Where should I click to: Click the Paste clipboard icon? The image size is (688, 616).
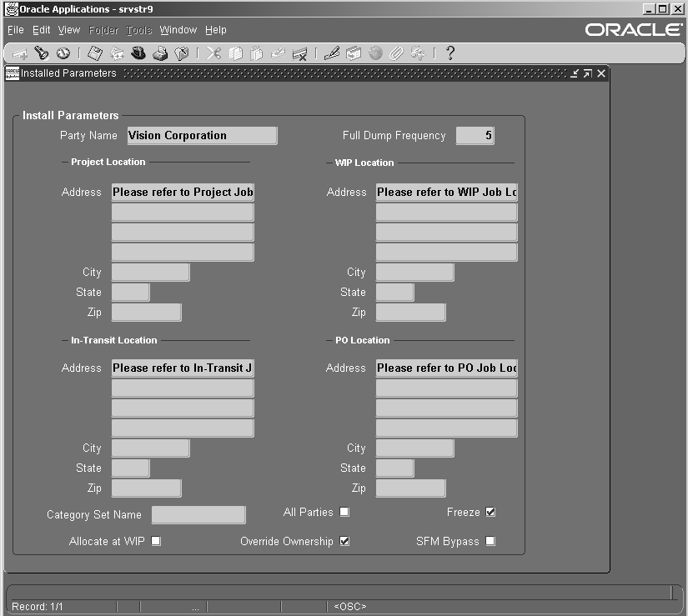tap(257, 53)
